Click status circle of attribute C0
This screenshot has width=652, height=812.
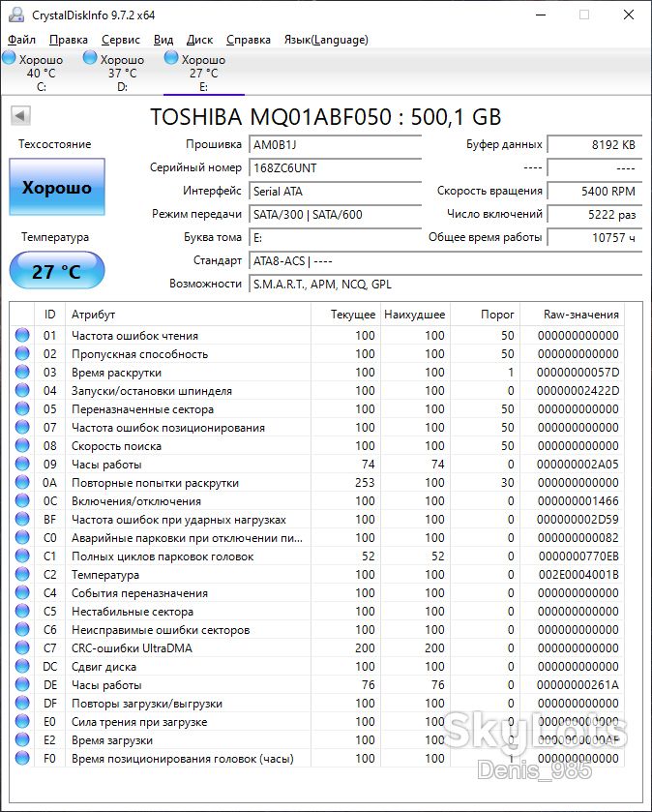tap(22, 537)
